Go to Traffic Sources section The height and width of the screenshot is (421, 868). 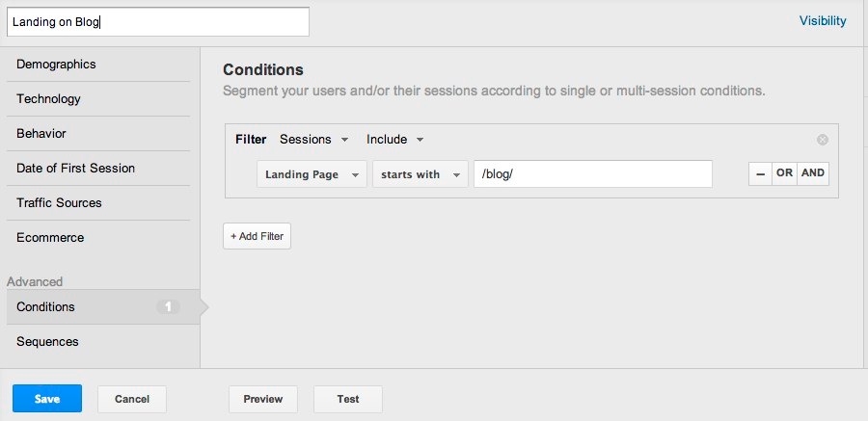tap(59, 203)
